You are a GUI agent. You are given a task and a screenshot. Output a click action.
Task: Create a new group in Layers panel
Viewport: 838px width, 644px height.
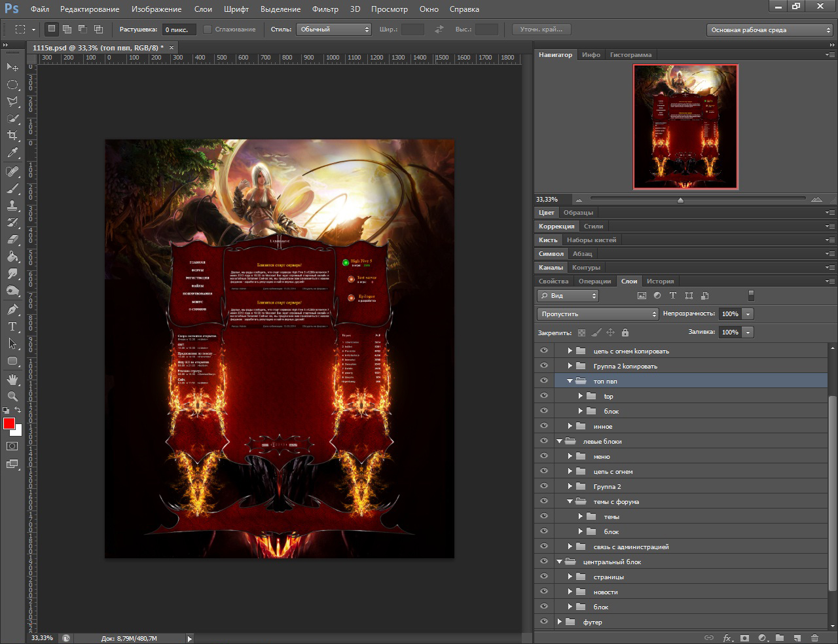(x=780, y=637)
